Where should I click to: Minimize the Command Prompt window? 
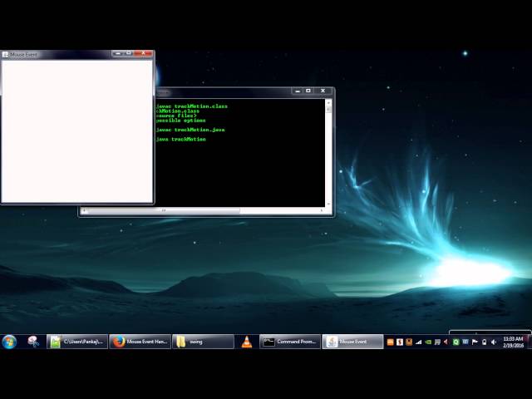(x=298, y=91)
